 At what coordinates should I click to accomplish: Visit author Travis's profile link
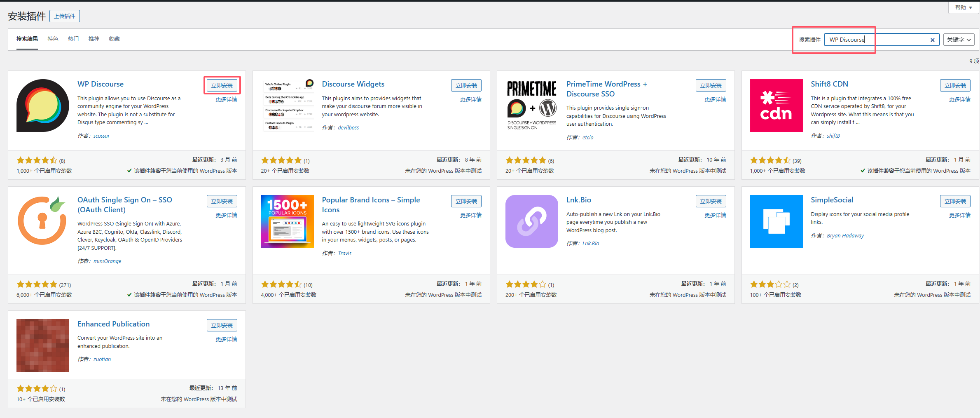click(345, 254)
